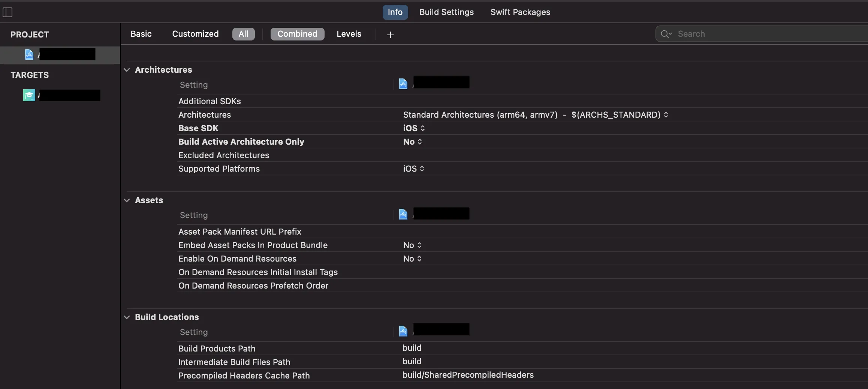Select Precompiled Headers Cache Path setting

coord(244,376)
